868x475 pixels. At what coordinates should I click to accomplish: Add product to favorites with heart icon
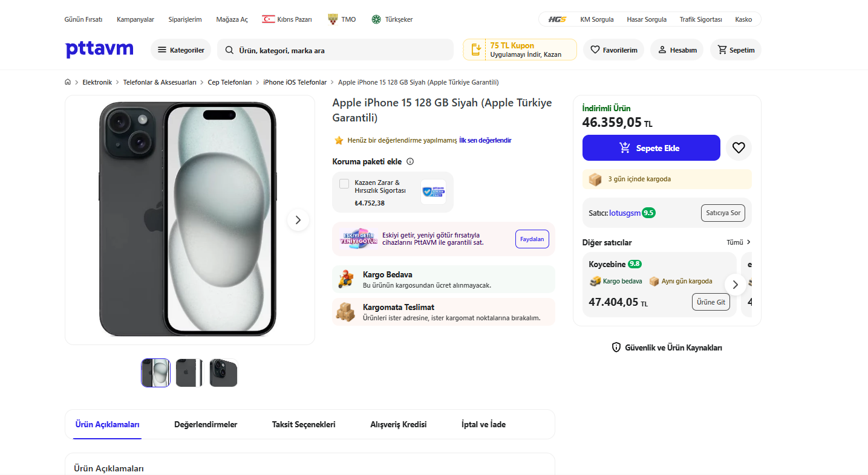pyautogui.click(x=739, y=147)
